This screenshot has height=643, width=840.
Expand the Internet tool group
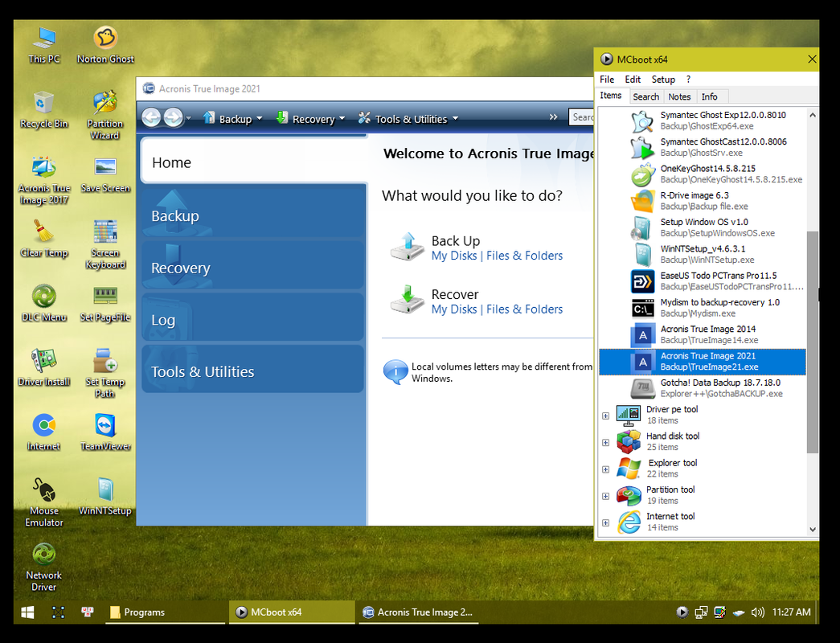[x=605, y=523]
